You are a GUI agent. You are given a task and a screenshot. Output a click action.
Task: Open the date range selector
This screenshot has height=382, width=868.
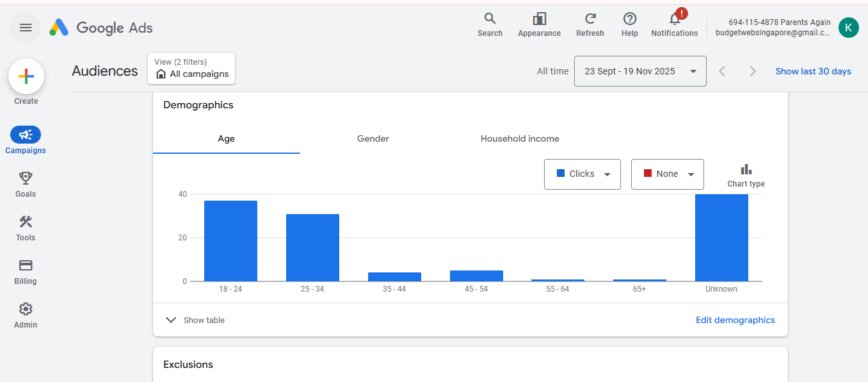639,71
